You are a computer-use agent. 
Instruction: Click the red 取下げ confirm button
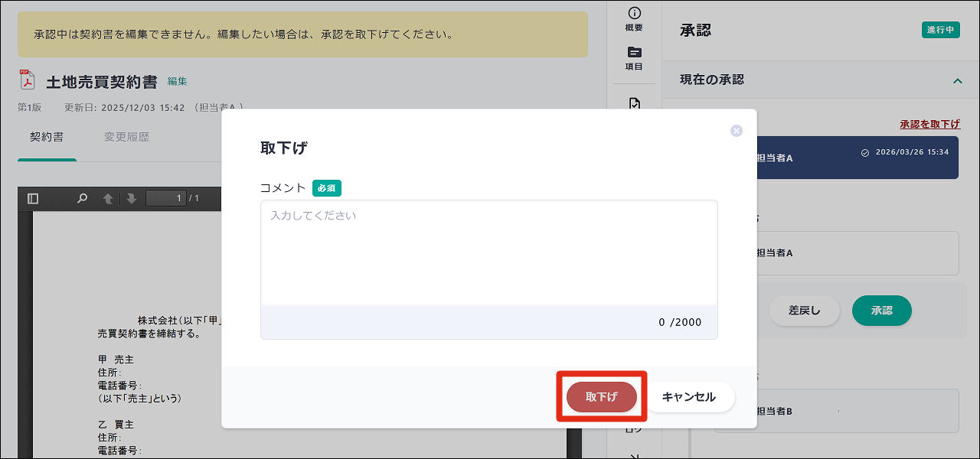pos(601,397)
